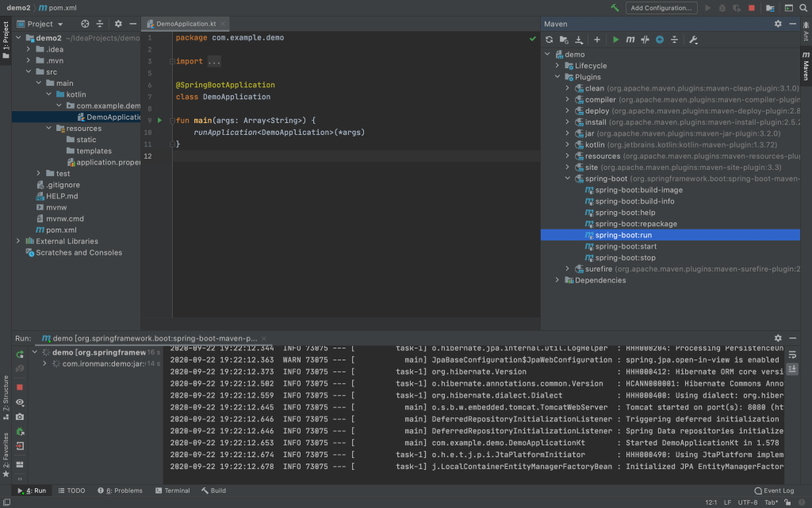Collapse the demo2 project root node

[x=19, y=38]
